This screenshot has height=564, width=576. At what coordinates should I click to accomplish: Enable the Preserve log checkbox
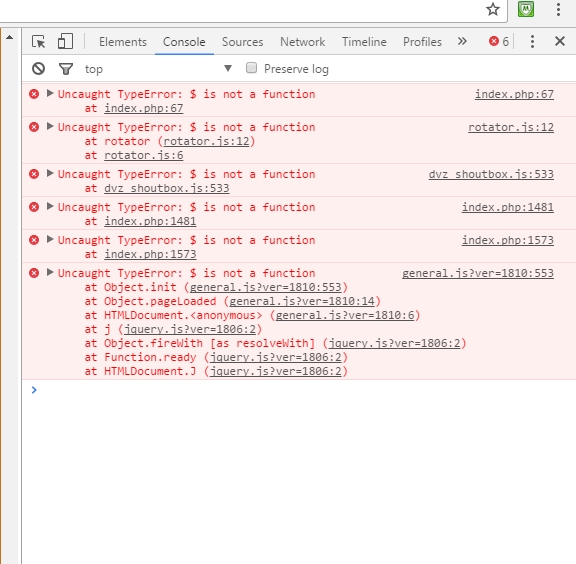[x=251, y=68]
